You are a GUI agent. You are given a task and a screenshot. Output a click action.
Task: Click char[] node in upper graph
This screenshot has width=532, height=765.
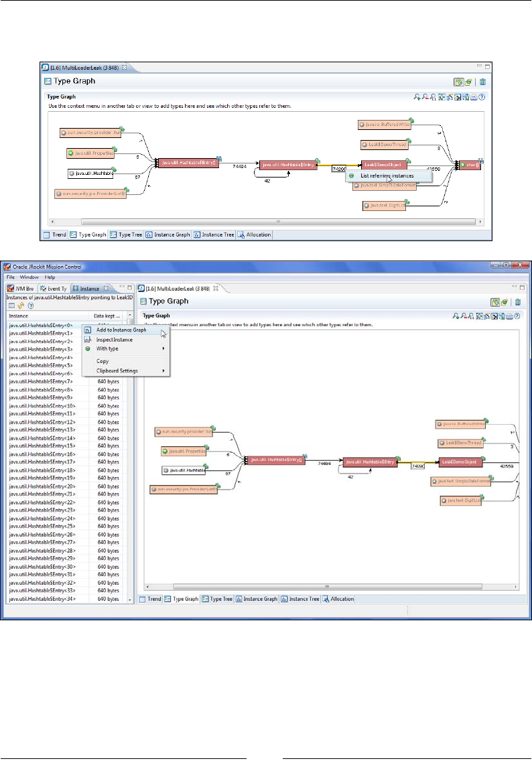(470, 165)
